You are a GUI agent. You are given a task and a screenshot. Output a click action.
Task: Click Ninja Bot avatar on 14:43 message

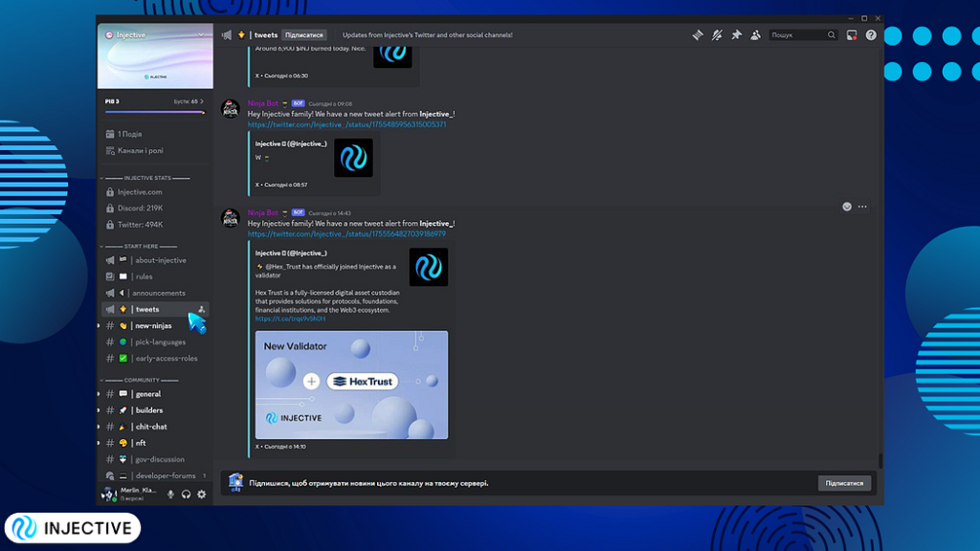(x=231, y=218)
